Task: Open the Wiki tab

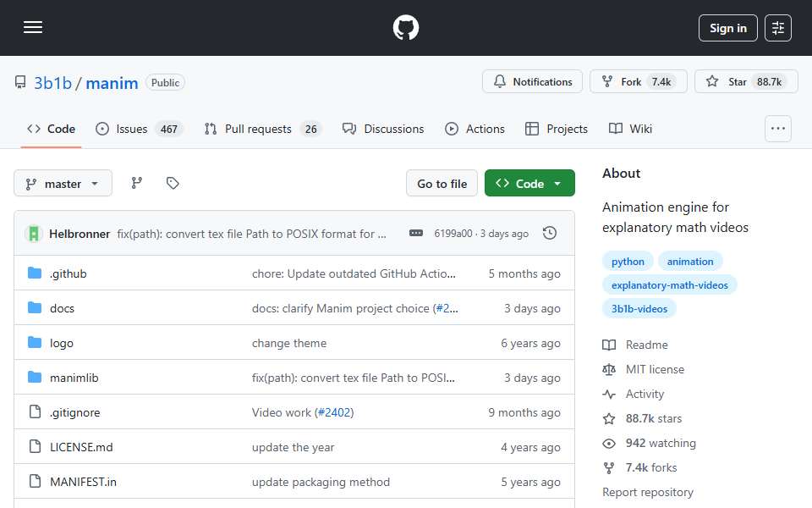Action: click(x=630, y=129)
